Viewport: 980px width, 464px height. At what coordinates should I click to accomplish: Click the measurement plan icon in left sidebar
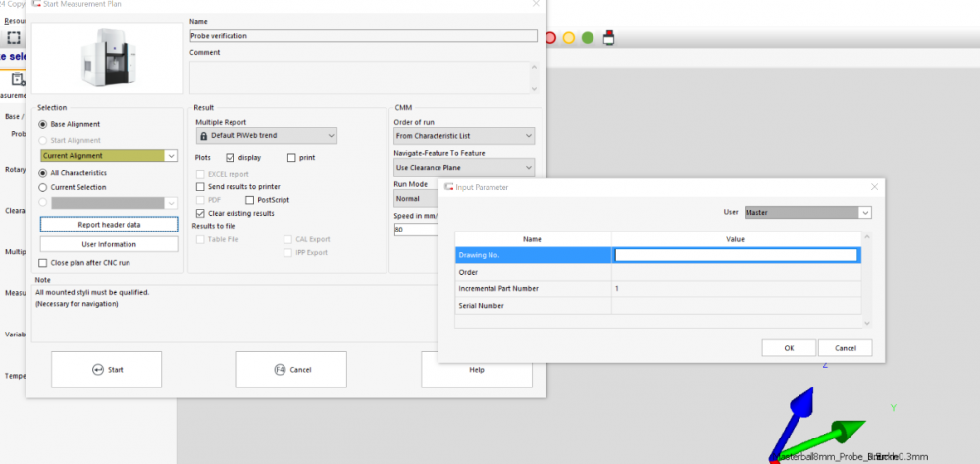click(18, 79)
